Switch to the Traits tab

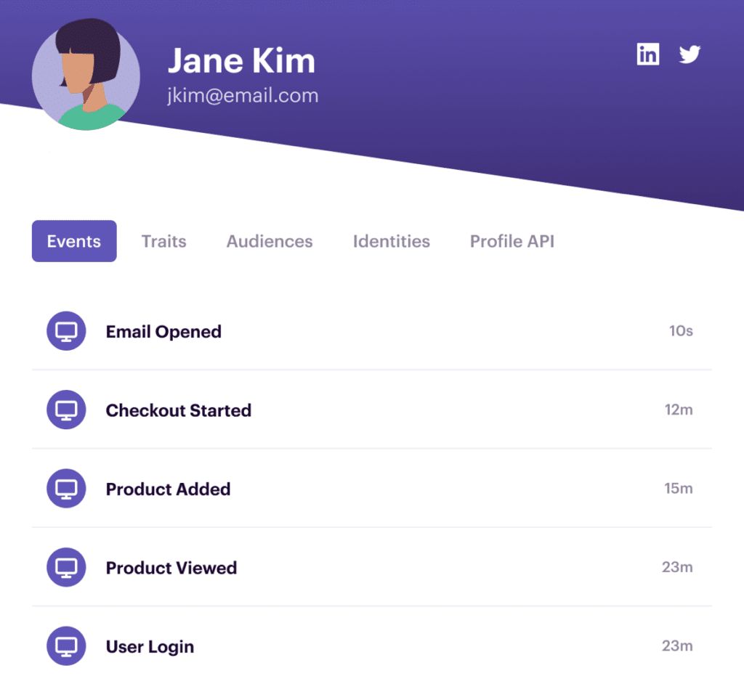163,241
